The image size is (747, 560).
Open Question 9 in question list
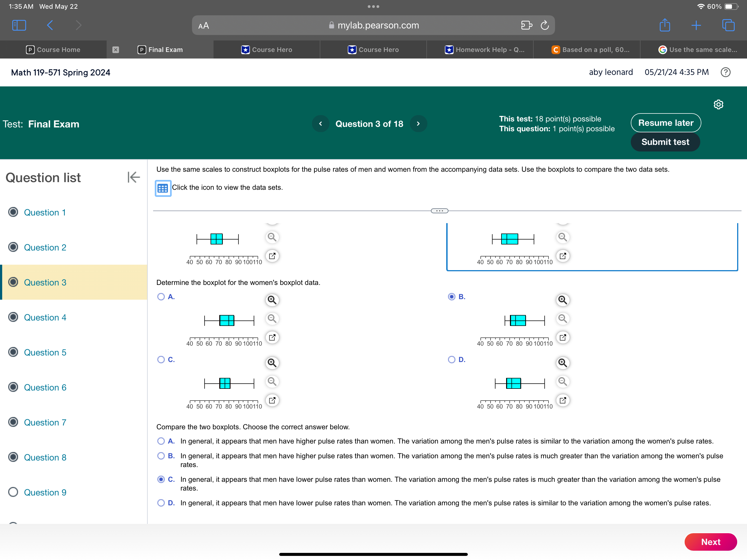(45, 492)
